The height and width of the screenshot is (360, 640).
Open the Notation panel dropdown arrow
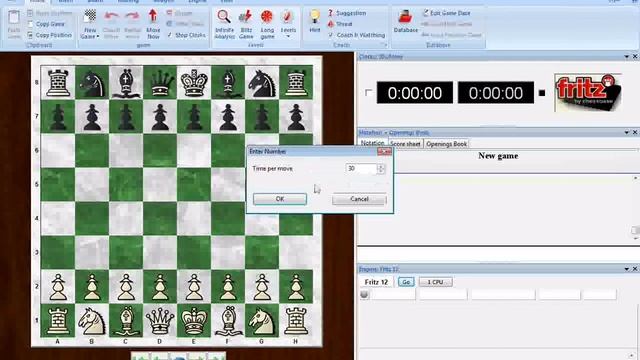pyautogui.click(x=627, y=133)
